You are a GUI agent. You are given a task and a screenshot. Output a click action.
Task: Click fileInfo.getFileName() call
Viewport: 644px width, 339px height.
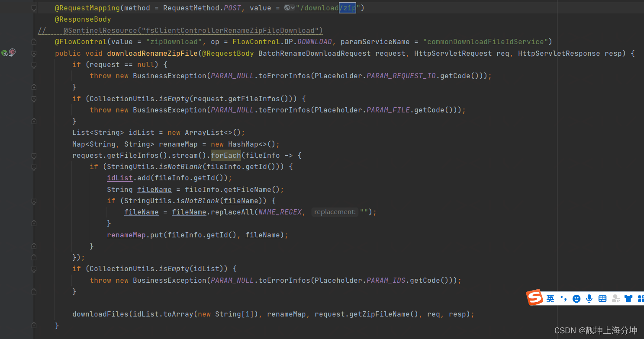(232, 189)
